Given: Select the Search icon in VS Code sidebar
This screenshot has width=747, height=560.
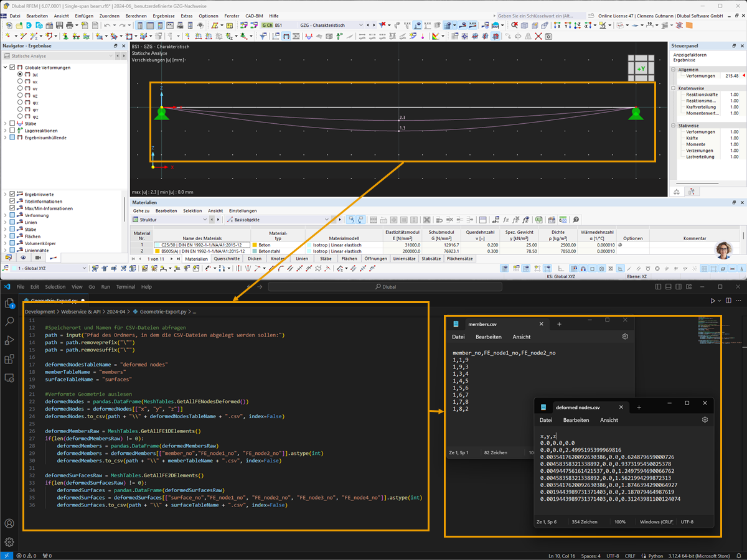Looking at the screenshot, I should (9, 322).
